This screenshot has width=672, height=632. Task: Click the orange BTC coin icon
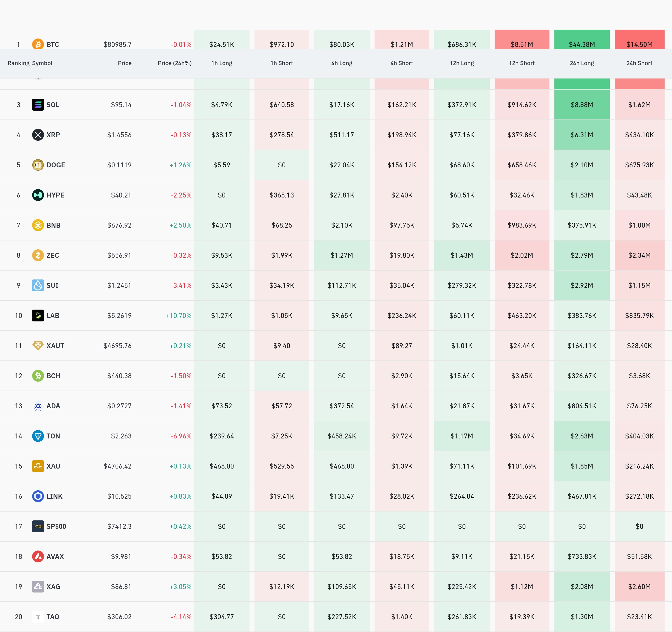tap(38, 44)
